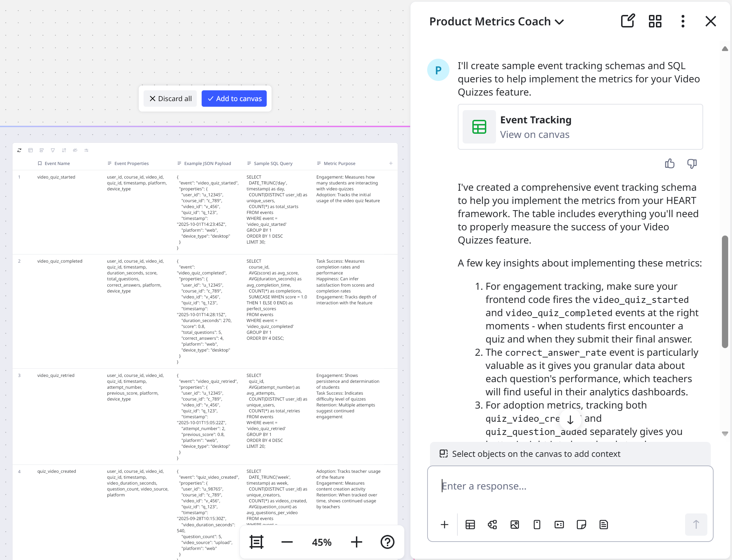Click the Discard all button
The image size is (732, 560).
[x=170, y=99]
